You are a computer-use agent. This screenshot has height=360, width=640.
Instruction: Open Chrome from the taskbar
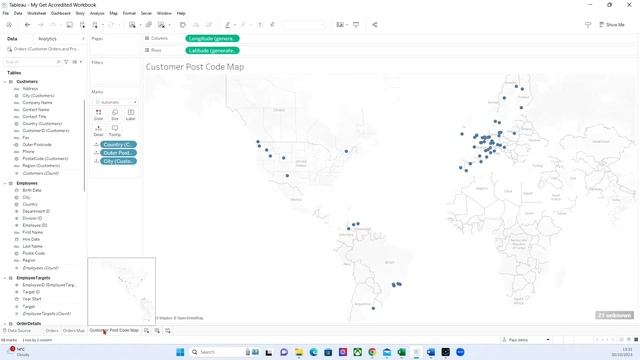coord(372,352)
